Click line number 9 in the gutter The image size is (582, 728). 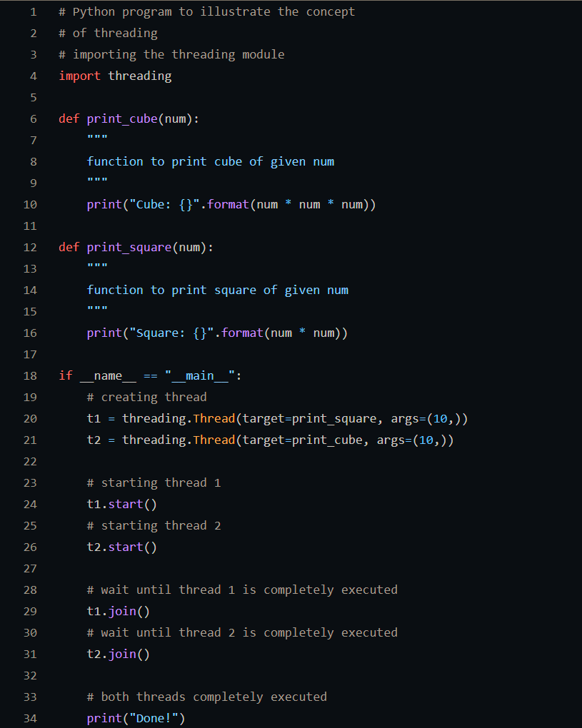tap(34, 183)
